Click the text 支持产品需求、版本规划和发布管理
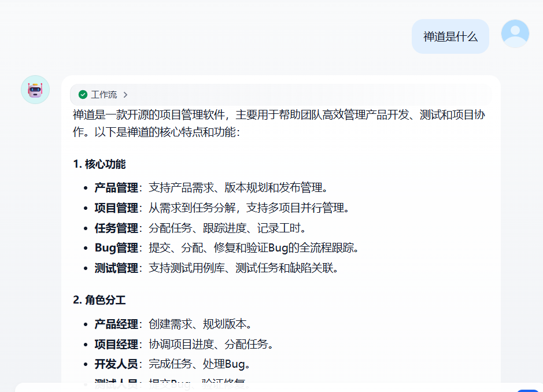 [238, 188]
